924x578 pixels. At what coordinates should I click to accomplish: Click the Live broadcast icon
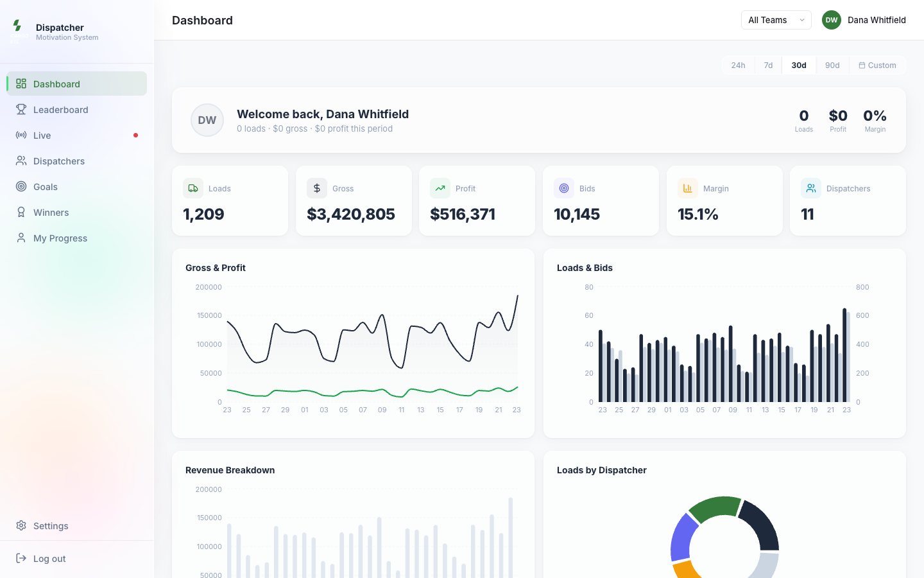[21, 135]
